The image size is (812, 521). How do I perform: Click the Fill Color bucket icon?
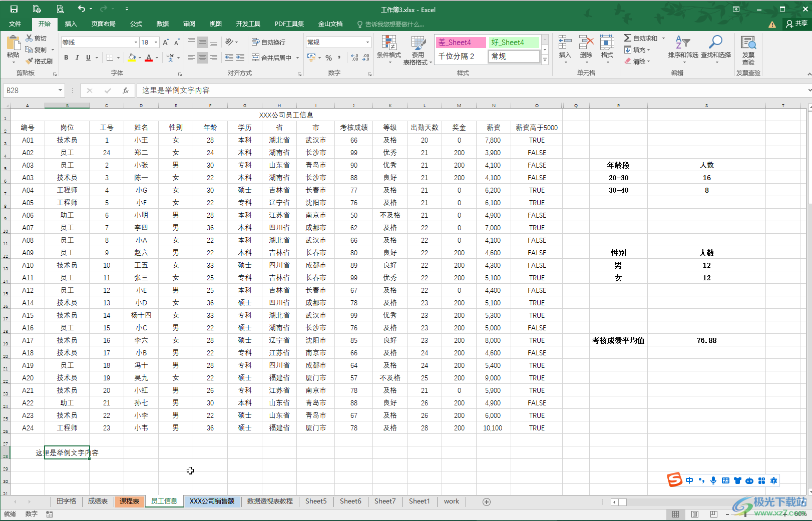coord(132,58)
